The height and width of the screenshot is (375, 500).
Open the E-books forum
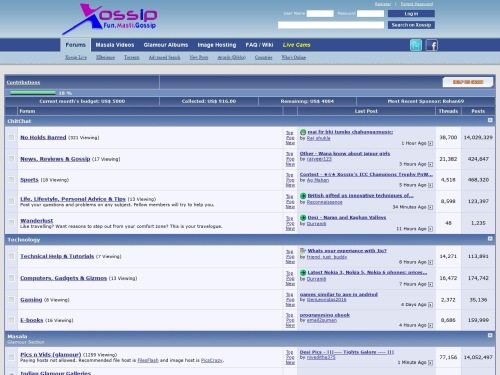pyautogui.click(x=32, y=320)
